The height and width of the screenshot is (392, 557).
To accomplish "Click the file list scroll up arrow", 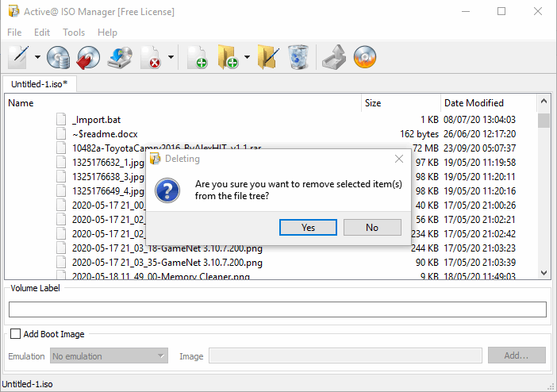I will point(544,101).
